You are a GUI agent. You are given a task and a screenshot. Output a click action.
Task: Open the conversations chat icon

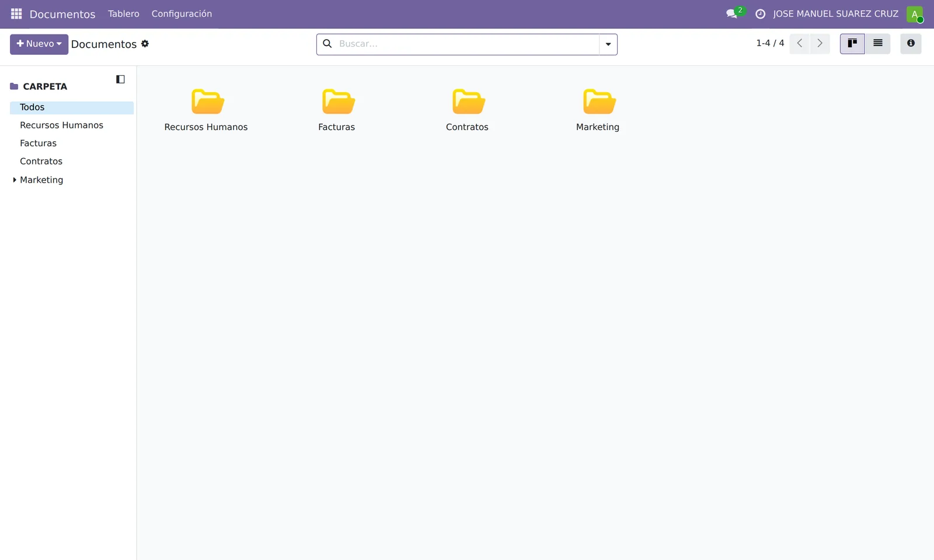click(x=732, y=13)
